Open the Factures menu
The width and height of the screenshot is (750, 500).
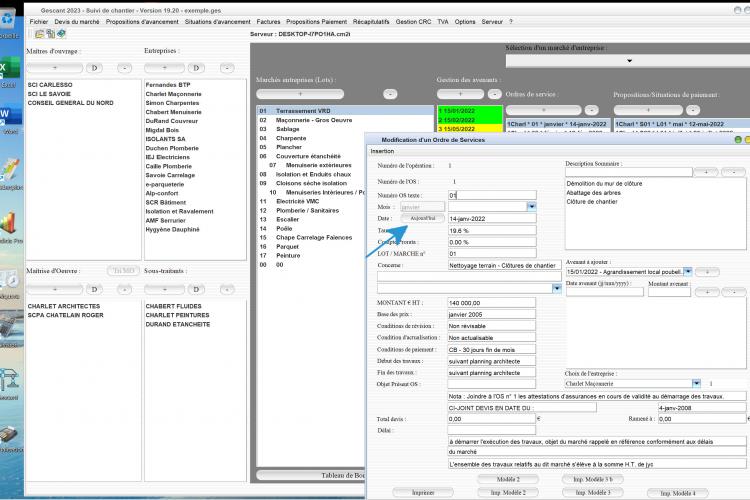[268, 22]
